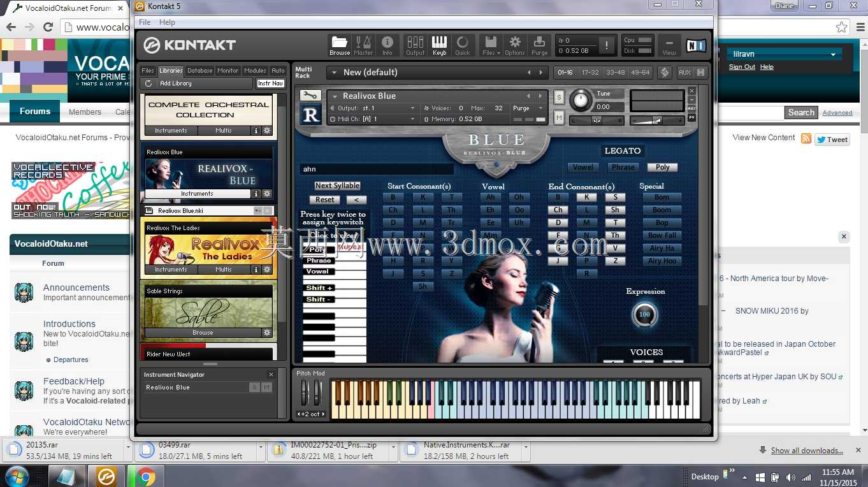Open the View dropdown in Kontakt toolbar
Image resolution: width=868 pixels, height=487 pixels.
tap(669, 45)
